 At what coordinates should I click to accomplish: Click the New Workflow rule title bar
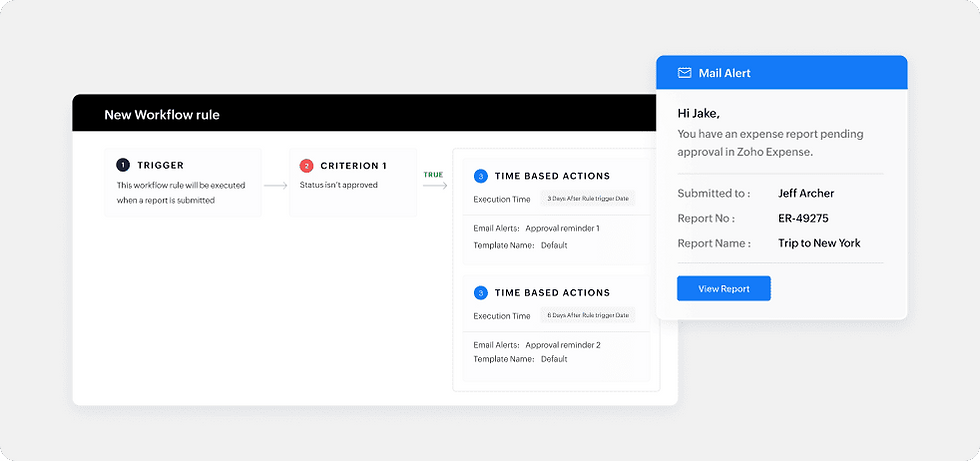click(375, 113)
